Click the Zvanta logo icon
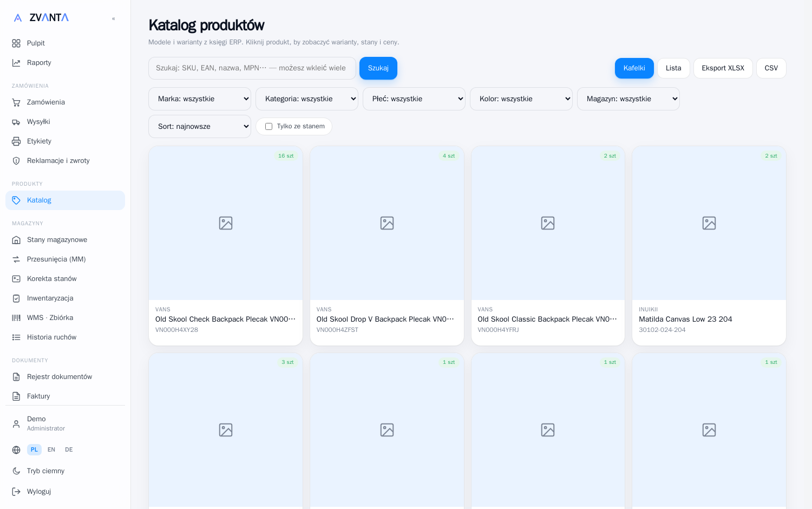Image resolution: width=812 pixels, height=509 pixels. tap(18, 18)
